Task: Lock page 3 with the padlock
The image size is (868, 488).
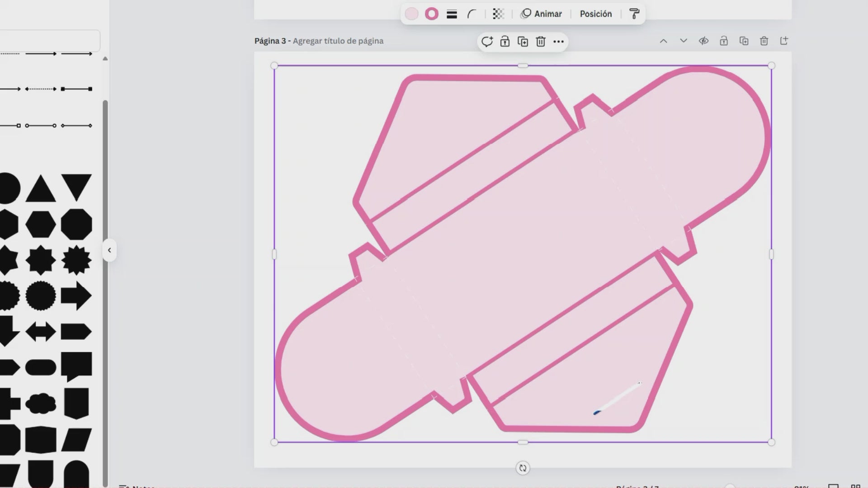Action: click(724, 41)
